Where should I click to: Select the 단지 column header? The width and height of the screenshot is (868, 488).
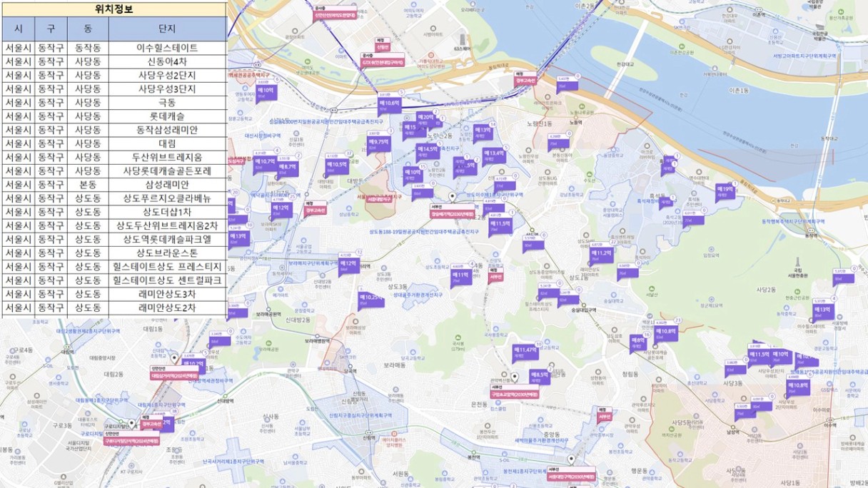click(167, 29)
